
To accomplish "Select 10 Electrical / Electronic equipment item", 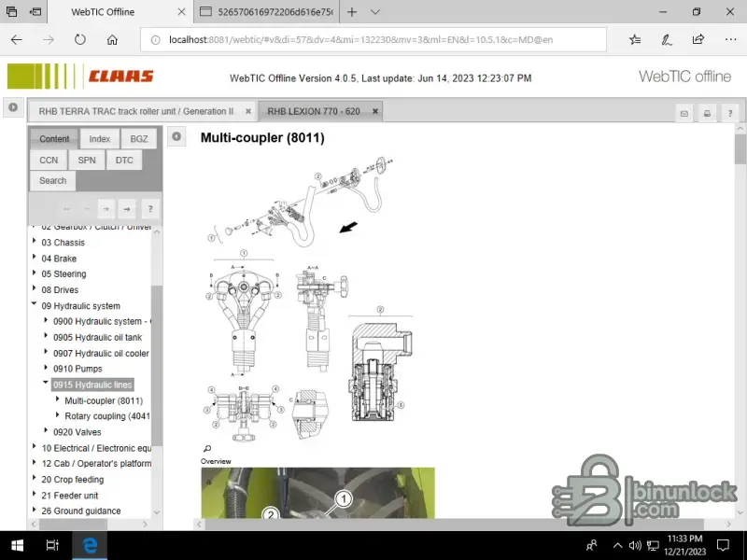I will (x=96, y=448).
